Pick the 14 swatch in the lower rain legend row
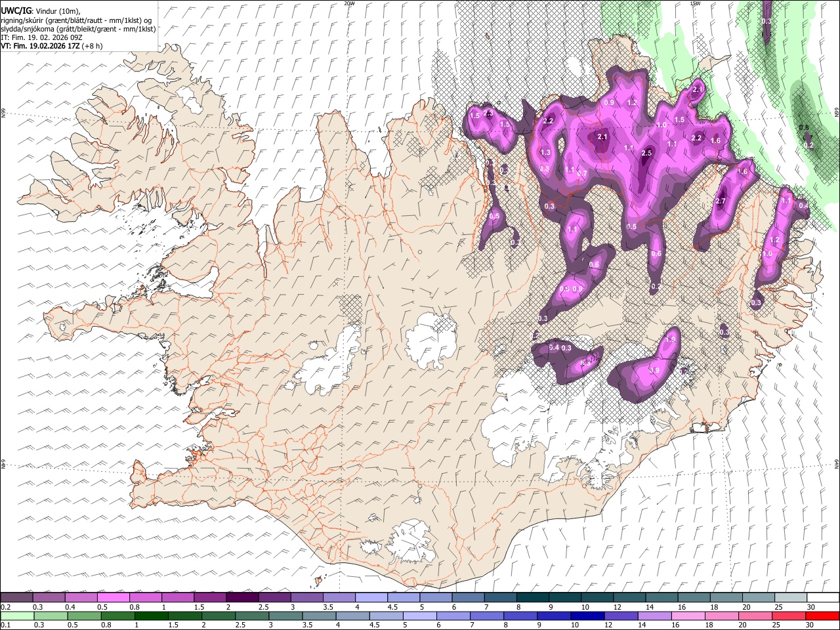 point(654,616)
